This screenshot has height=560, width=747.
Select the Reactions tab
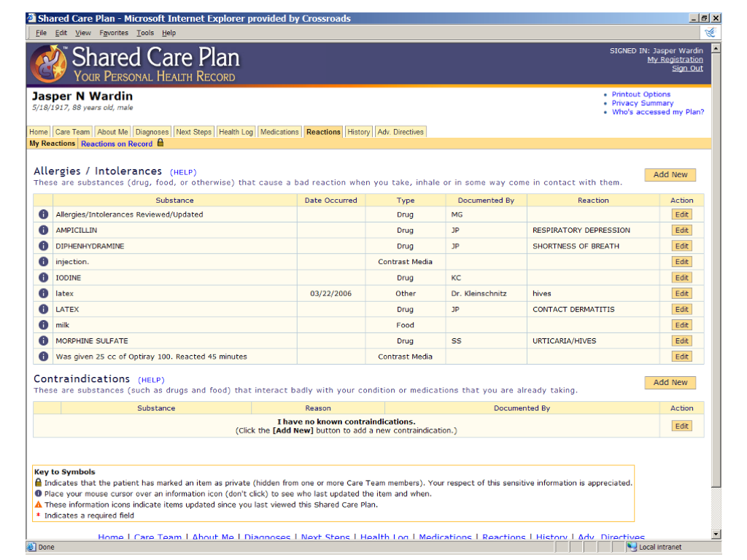(323, 132)
